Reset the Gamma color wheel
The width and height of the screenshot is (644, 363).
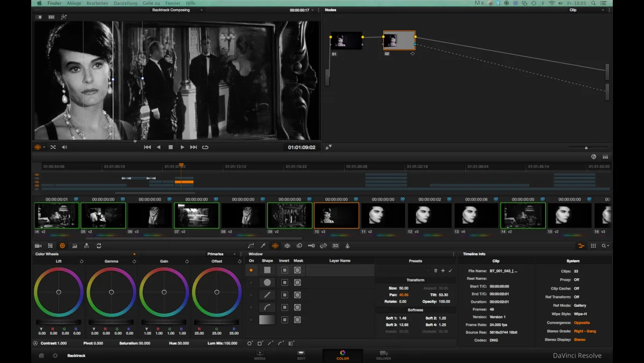click(134, 261)
